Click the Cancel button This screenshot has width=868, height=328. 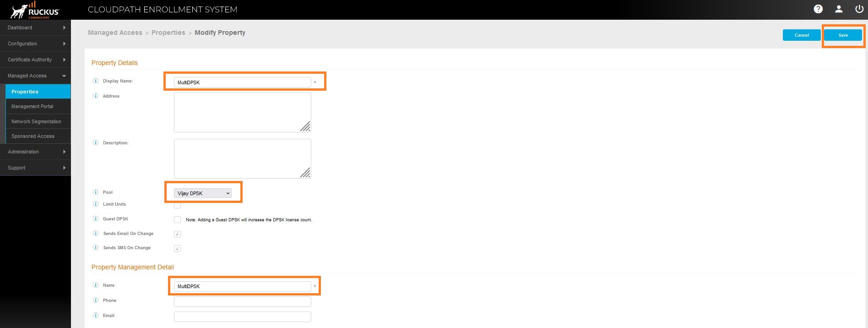click(x=802, y=35)
